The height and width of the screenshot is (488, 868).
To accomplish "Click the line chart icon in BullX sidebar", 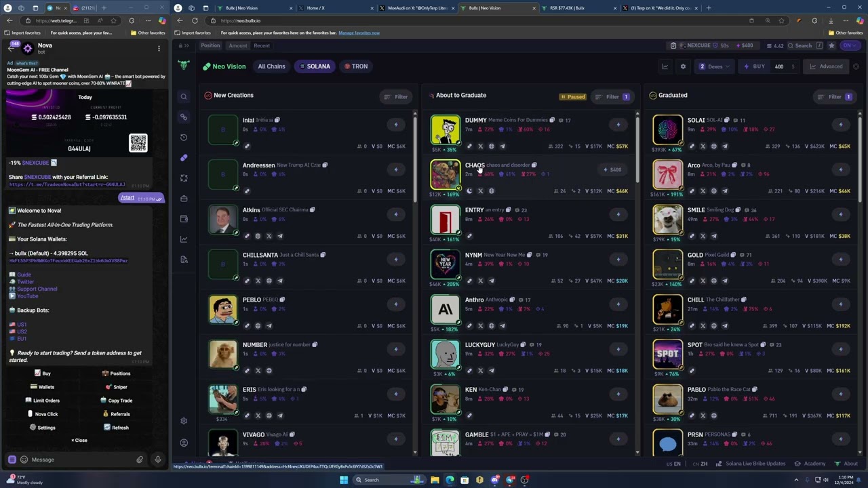I will (x=184, y=239).
